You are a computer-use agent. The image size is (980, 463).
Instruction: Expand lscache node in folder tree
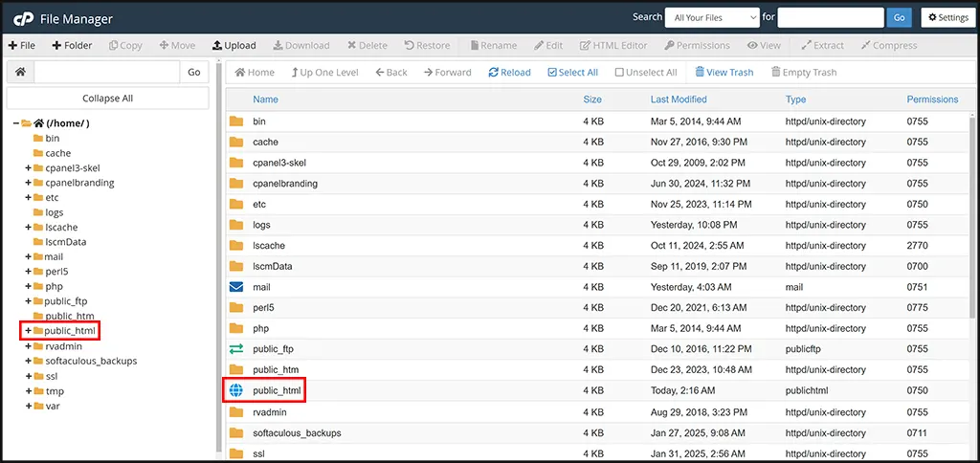tap(28, 228)
